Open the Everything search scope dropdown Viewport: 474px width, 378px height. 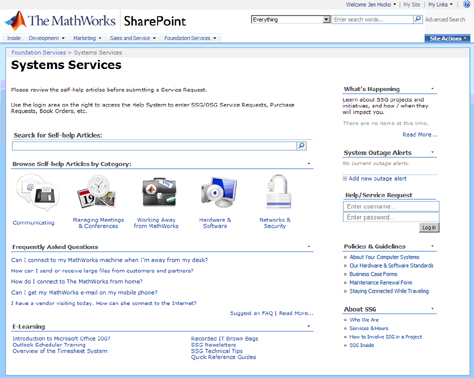tap(290, 20)
